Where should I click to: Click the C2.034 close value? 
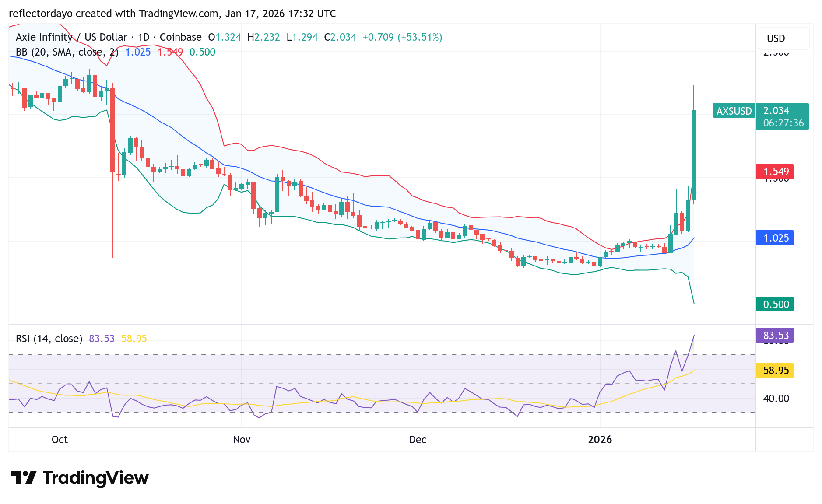tap(340, 37)
